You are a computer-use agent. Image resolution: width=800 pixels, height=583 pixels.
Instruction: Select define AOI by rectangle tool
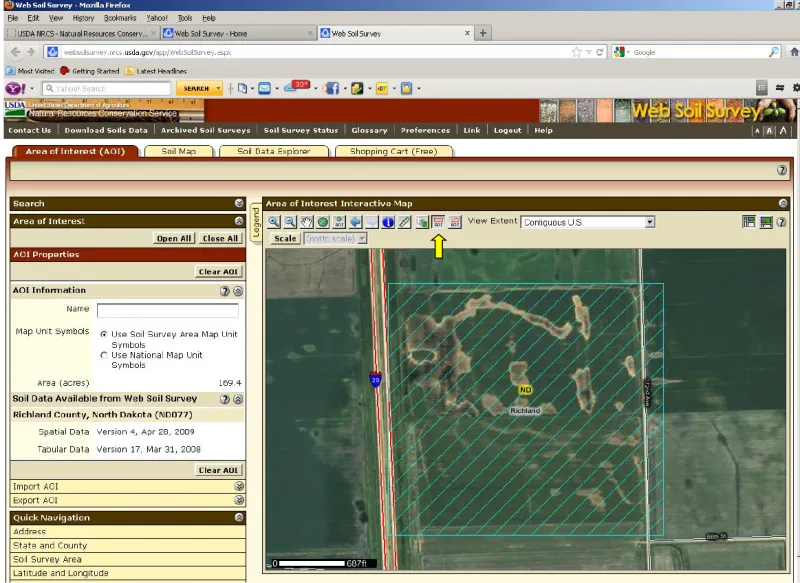point(437,222)
